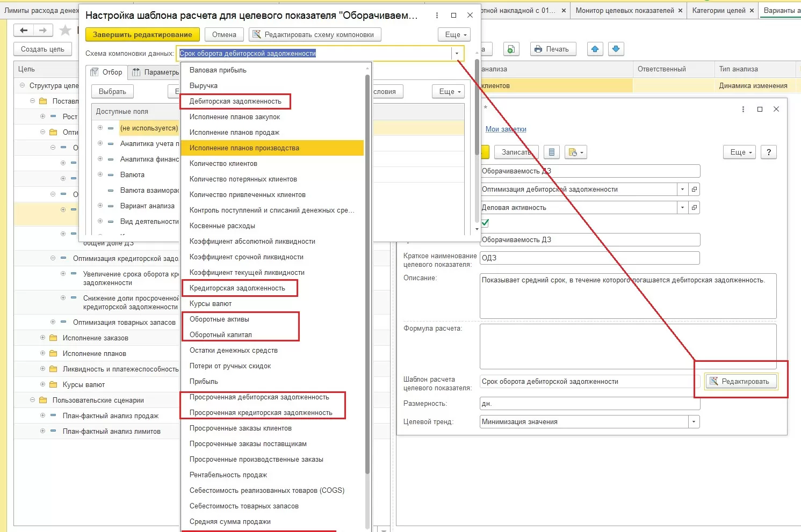This screenshot has width=801, height=532.
Task: Click the back navigation arrow
Action: point(23,31)
